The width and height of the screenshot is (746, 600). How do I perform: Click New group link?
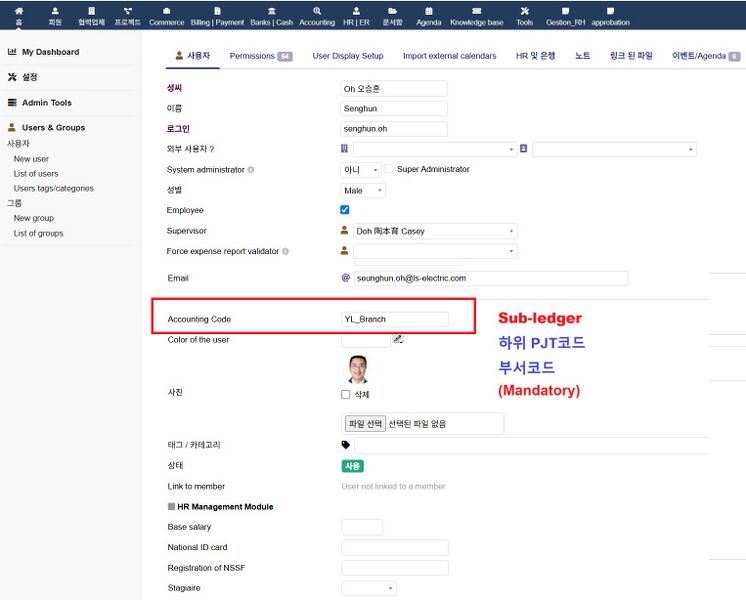pos(33,218)
